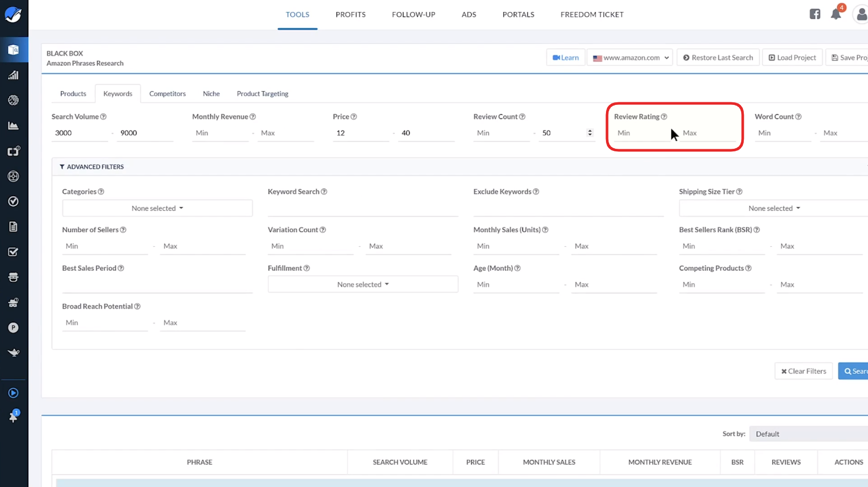The image size is (868, 487).
Task: Open the Profits menu
Action: 351,15
